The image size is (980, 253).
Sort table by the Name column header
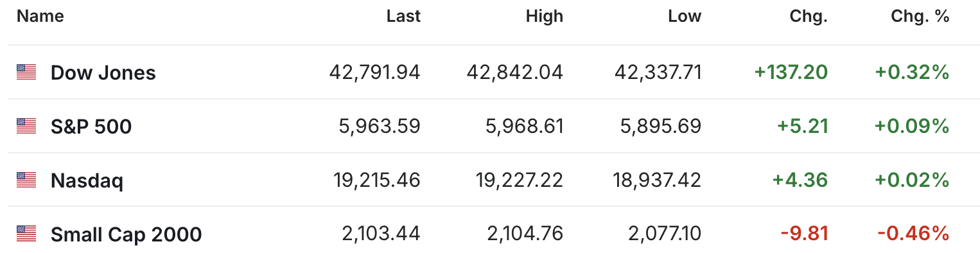[40, 17]
